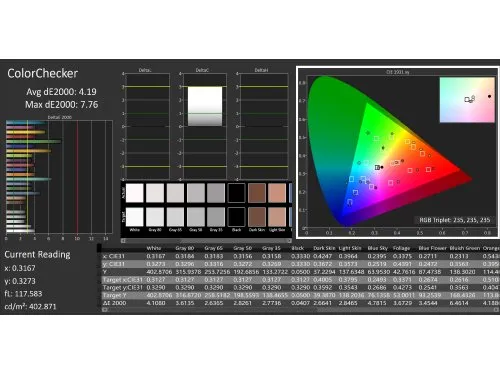This screenshot has height=375, width=500.
Task: Click the DeltaC chart's white bar
Action: pos(205,106)
